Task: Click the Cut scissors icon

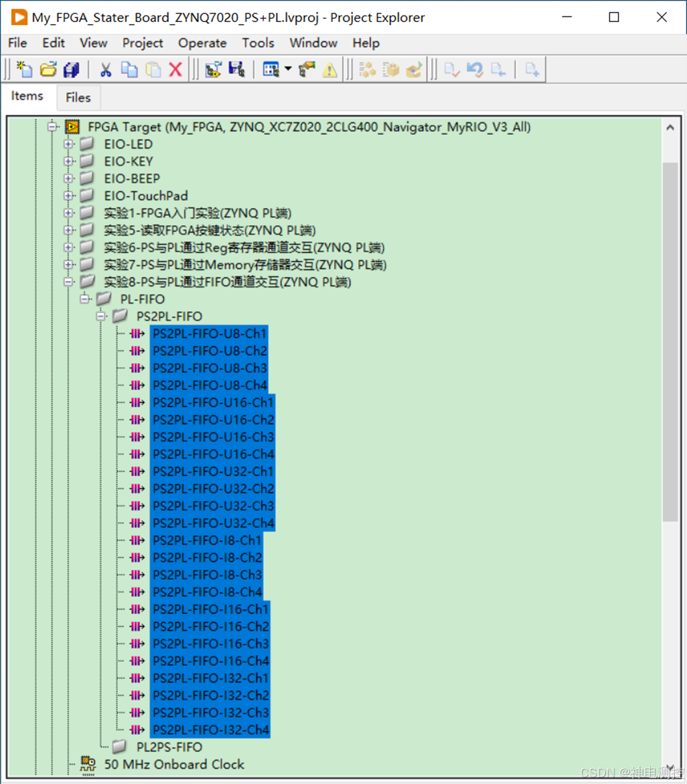Action: [x=106, y=69]
